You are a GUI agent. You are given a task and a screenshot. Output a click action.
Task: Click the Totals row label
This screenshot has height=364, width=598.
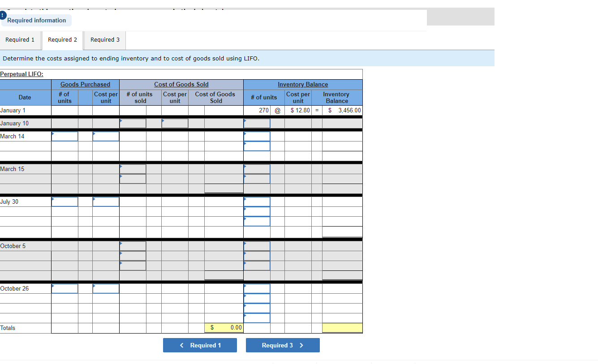point(8,328)
